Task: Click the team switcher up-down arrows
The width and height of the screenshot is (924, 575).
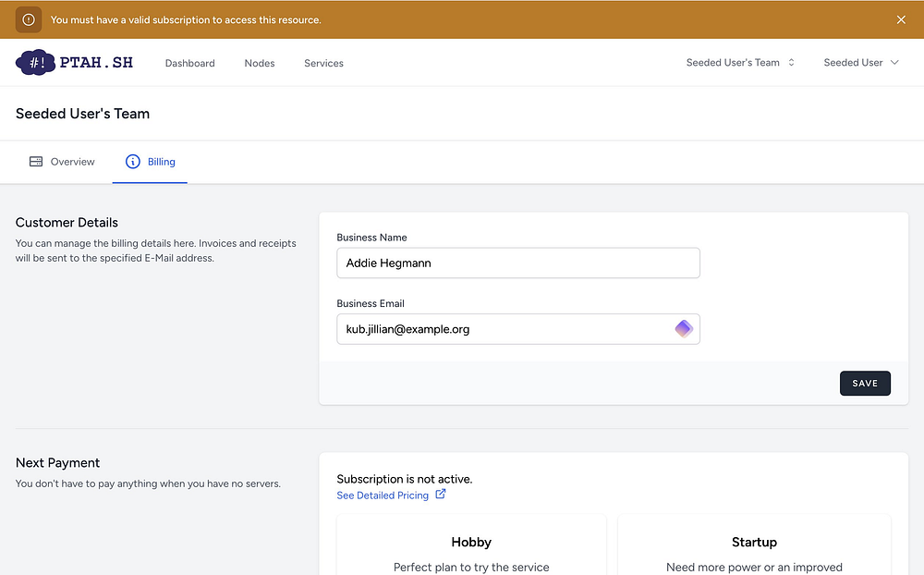Action: point(792,63)
